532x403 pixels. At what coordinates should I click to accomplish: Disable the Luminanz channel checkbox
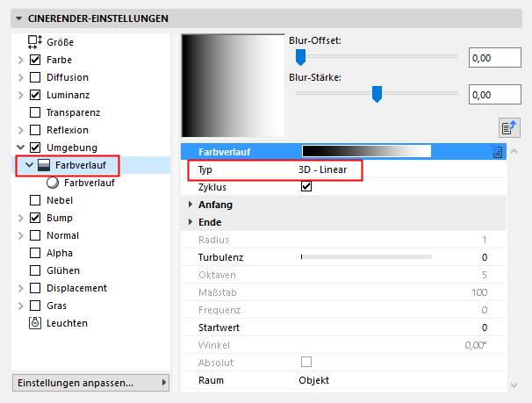(36, 95)
